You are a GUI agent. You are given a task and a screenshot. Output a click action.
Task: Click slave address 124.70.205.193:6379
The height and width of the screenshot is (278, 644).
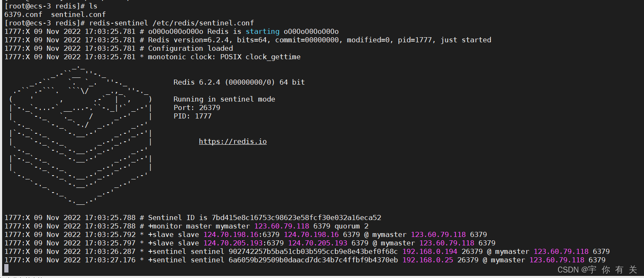243,243
